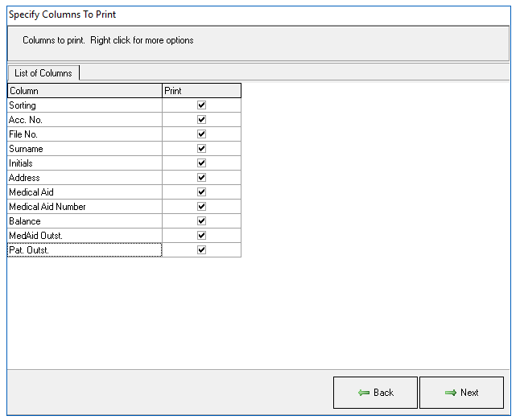Uncheck the Balance print checkbox
Image resolution: width=520 pixels, height=420 pixels.
(201, 221)
